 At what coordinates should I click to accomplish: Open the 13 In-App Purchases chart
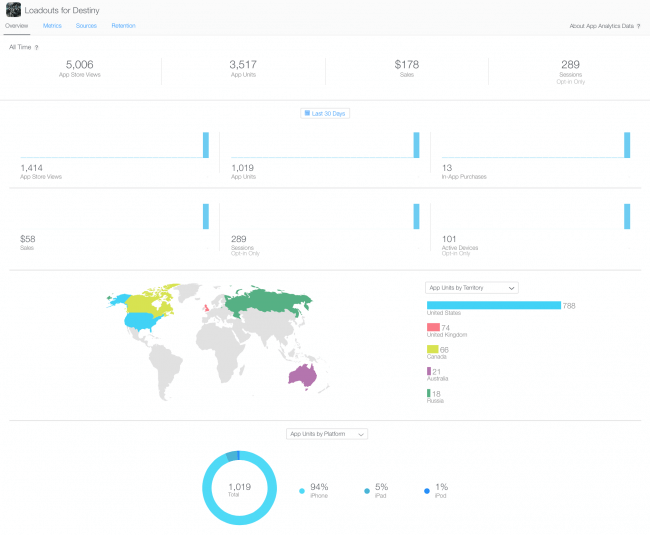pyautogui.click(x=536, y=156)
